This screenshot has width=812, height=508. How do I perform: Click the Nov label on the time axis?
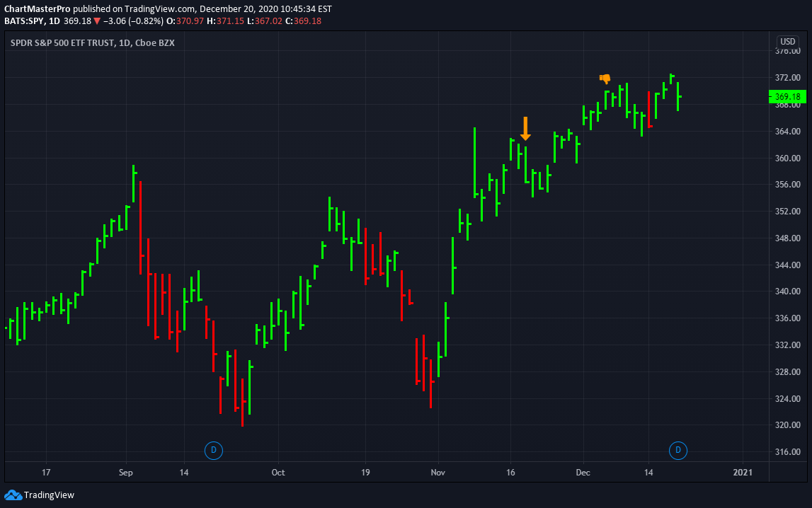438,473
